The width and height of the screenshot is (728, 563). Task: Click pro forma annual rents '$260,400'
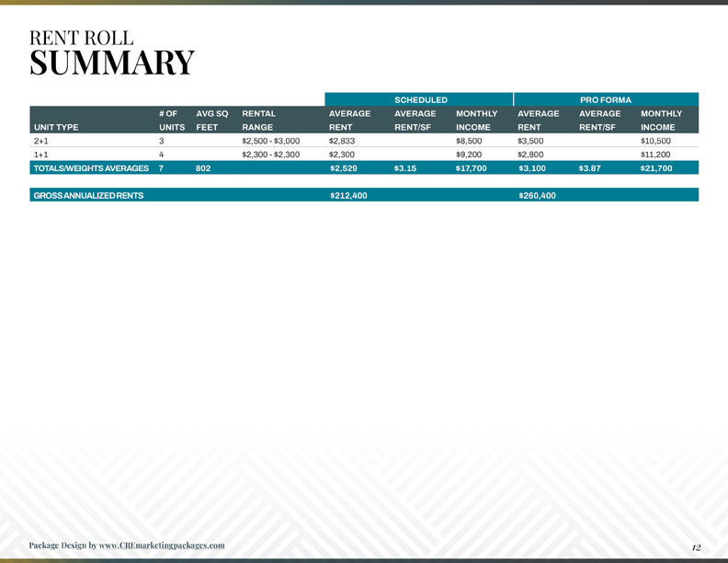537,196
